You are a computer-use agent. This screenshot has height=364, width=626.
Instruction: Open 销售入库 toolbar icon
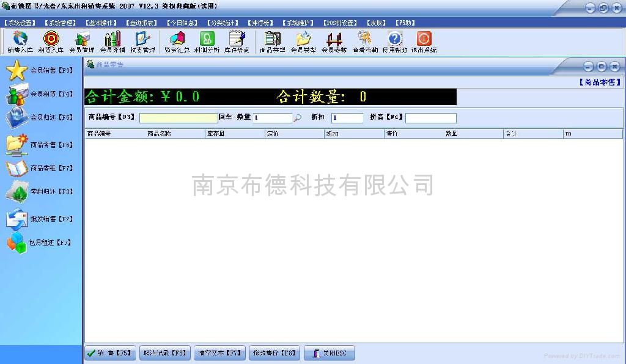tap(20, 42)
